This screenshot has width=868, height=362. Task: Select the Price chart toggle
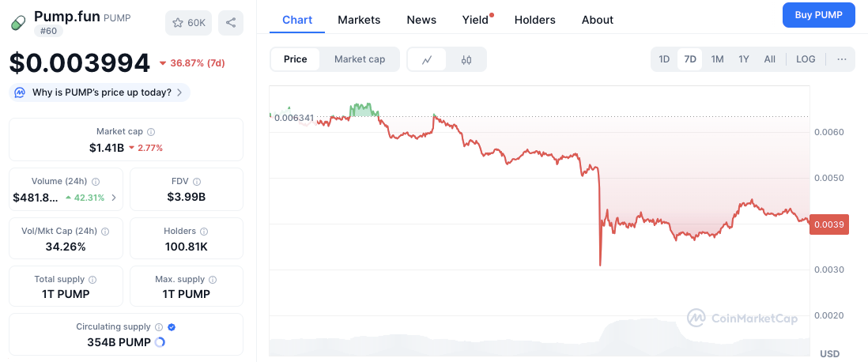[x=296, y=59]
